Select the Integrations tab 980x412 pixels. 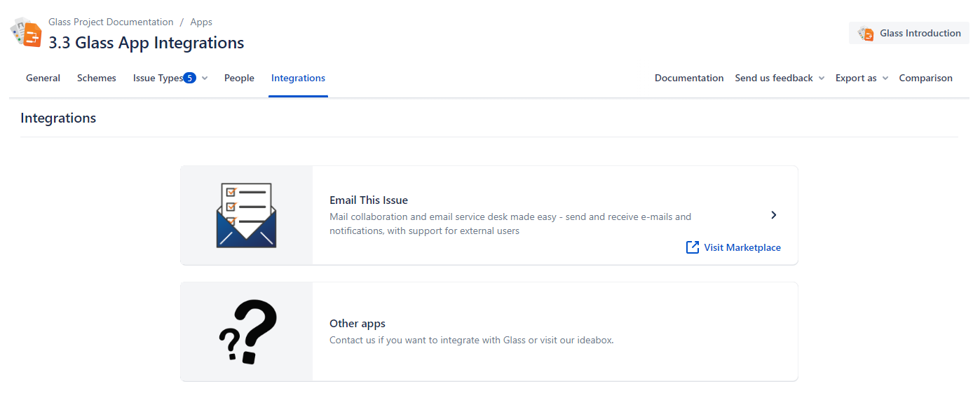pyautogui.click(x=298, y=78)
